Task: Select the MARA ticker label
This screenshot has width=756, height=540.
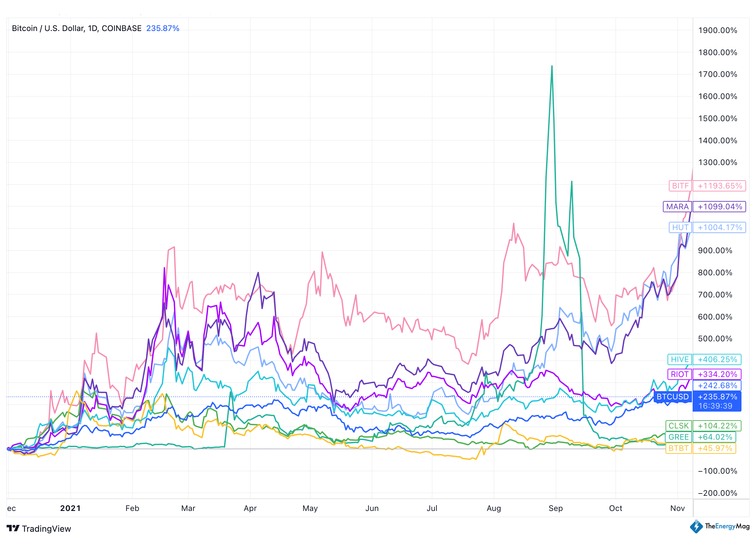Action: [x=677, y=207]
